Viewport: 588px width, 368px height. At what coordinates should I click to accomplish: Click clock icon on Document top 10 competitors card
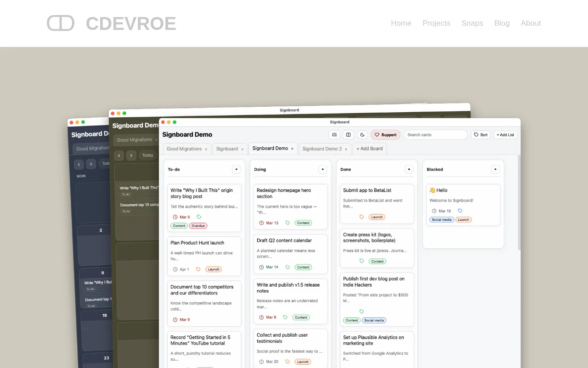point(175,320)
